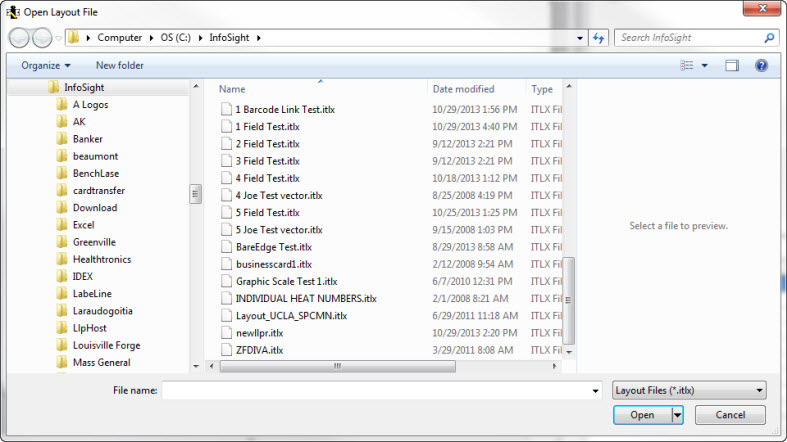This screenshot has height=442, width=787.
Task: Click the File name input field
Action: pos(377,390)
